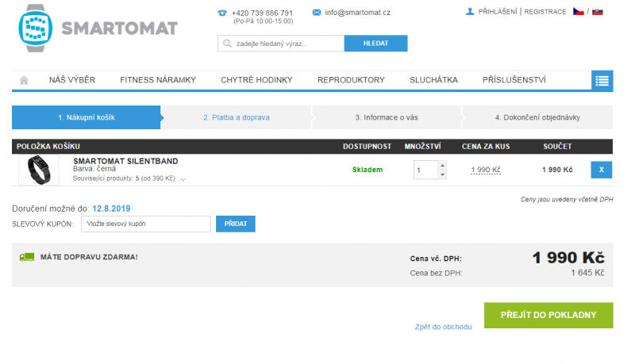Open Chytré hodinky category
The height and width of the screenshot is (364, 635).
256,80
